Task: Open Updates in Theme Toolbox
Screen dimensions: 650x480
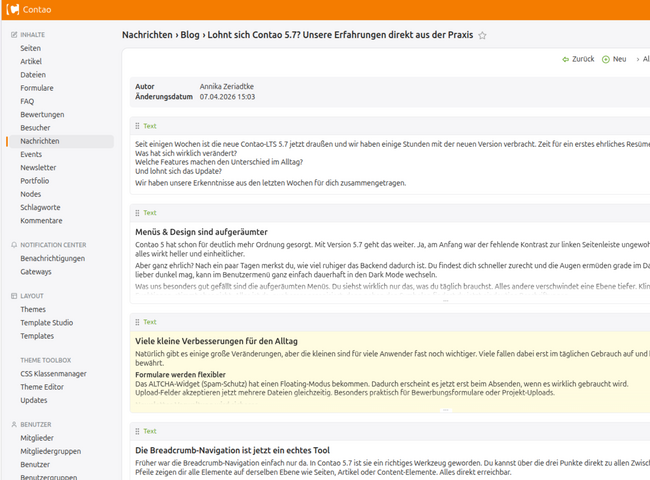Action: [x=34, y=400]
